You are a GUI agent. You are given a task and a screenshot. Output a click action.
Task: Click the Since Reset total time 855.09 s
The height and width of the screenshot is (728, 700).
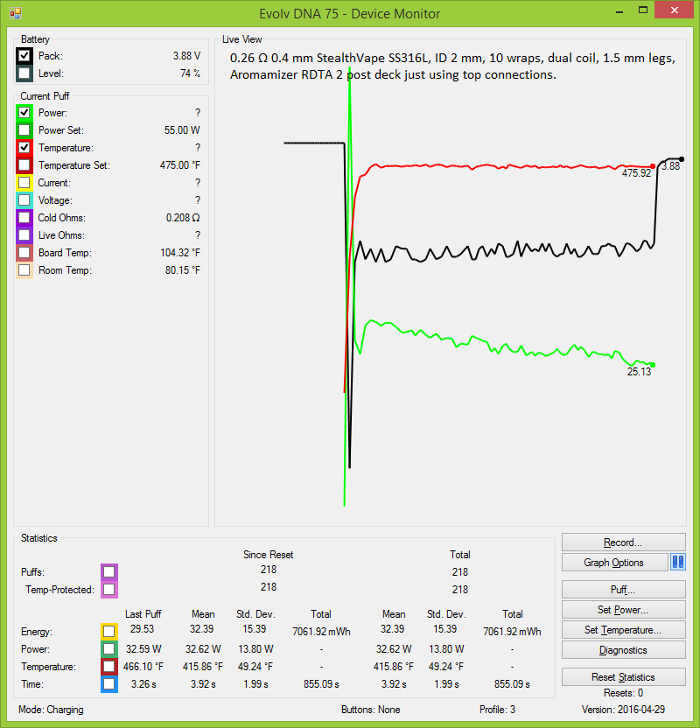coord(321,684)
